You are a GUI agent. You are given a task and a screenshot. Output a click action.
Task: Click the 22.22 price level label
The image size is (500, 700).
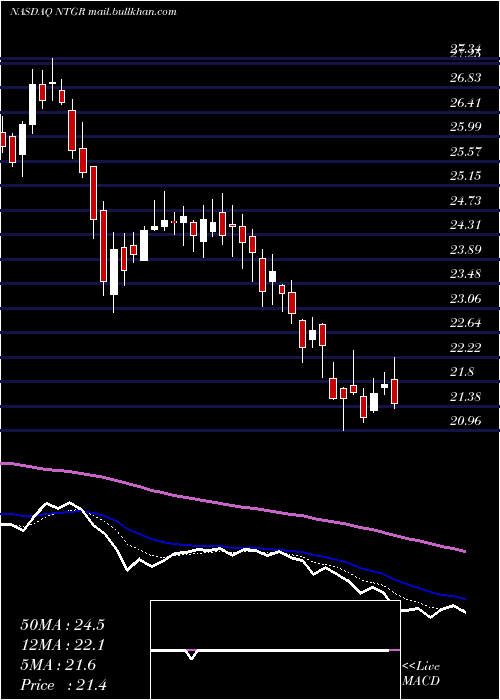click(466, 347)
